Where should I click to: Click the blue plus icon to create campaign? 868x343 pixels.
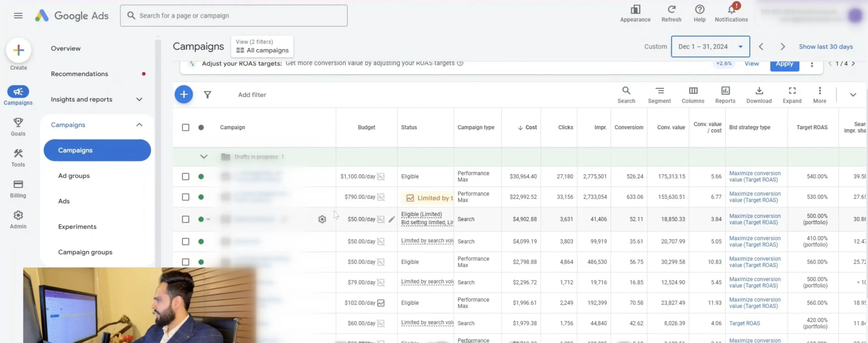click(184, 94)
